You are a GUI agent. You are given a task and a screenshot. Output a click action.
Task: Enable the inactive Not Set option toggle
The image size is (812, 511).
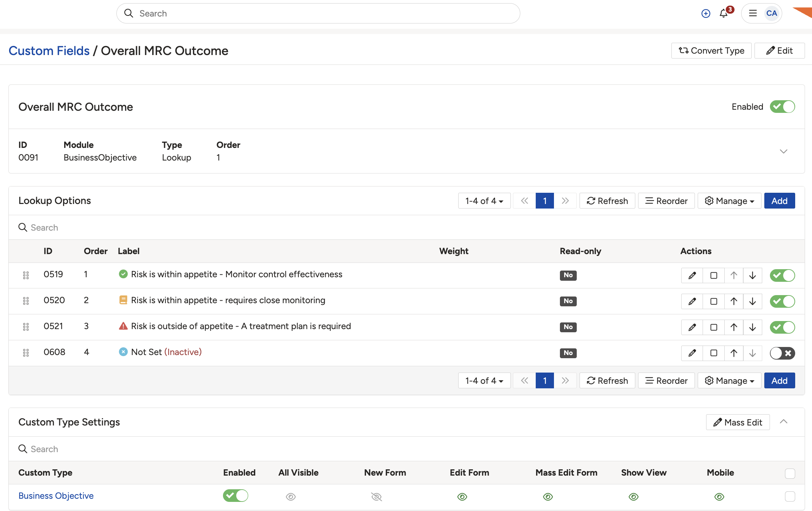pos(782,353)
